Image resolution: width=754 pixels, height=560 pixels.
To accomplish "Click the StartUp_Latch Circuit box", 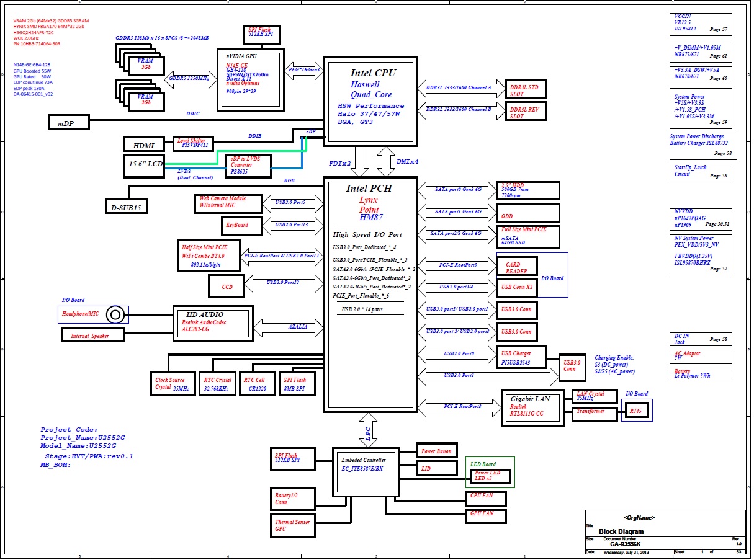I will pyautogui.click(x=701, y=172).
